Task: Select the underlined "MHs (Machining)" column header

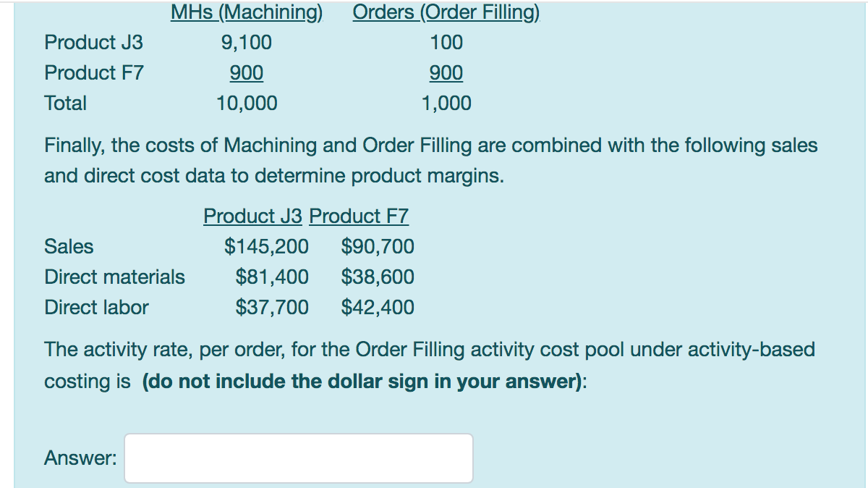Action: coord(246,12)
